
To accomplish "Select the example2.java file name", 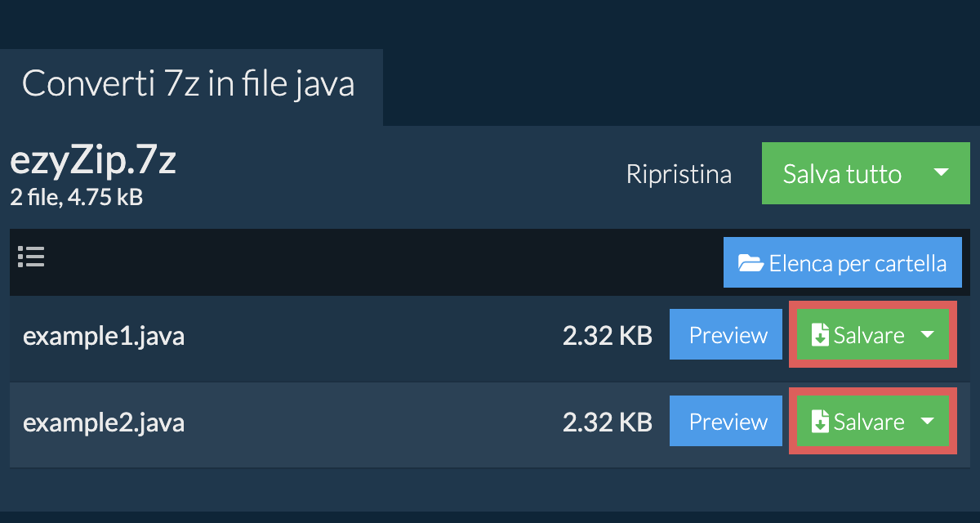I will pyautogui.click(x=104, y=422).
